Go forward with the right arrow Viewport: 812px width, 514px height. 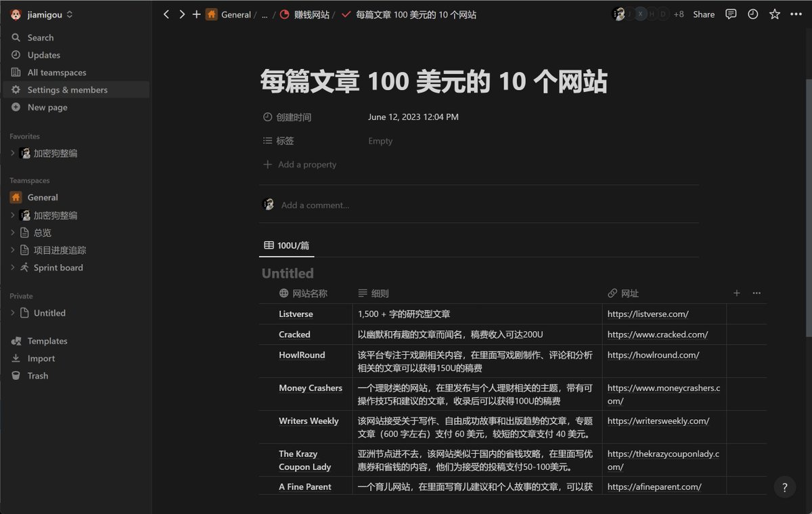(182, 14)
